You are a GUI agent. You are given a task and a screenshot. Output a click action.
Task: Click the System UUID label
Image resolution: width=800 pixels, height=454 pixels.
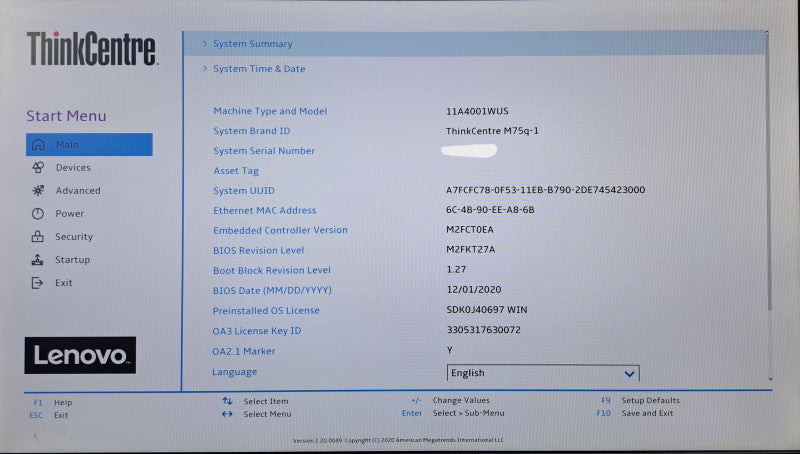coord(244,191)
